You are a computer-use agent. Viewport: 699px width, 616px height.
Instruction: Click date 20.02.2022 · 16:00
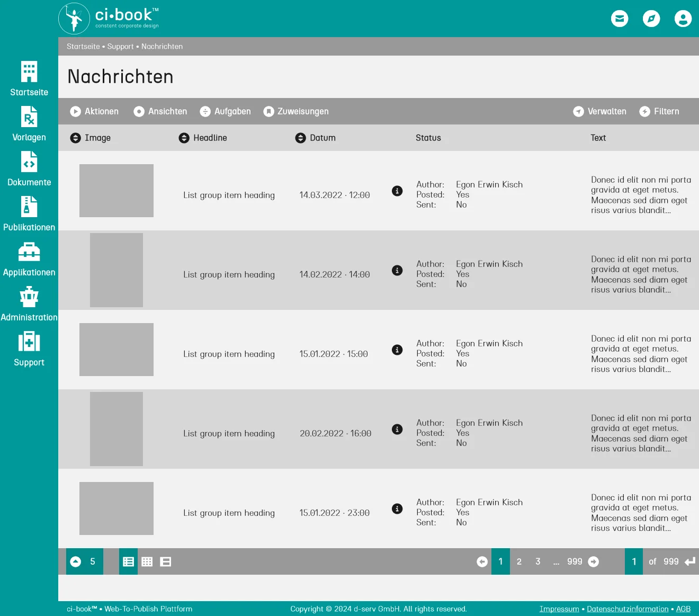[335, 433]
